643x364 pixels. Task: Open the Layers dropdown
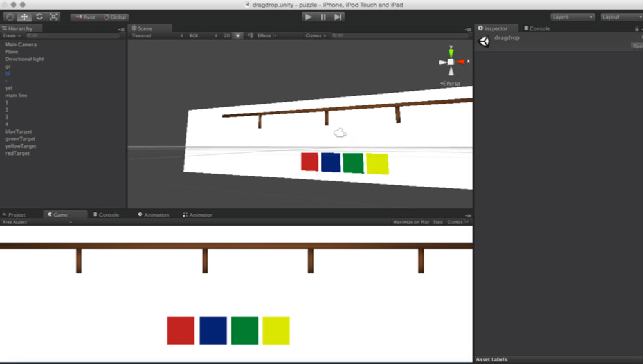tap(572, 17)
